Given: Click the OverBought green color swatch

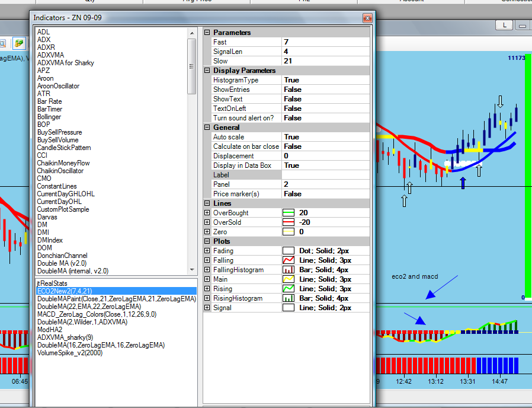Looking at the screenshot, I should 288,213.
